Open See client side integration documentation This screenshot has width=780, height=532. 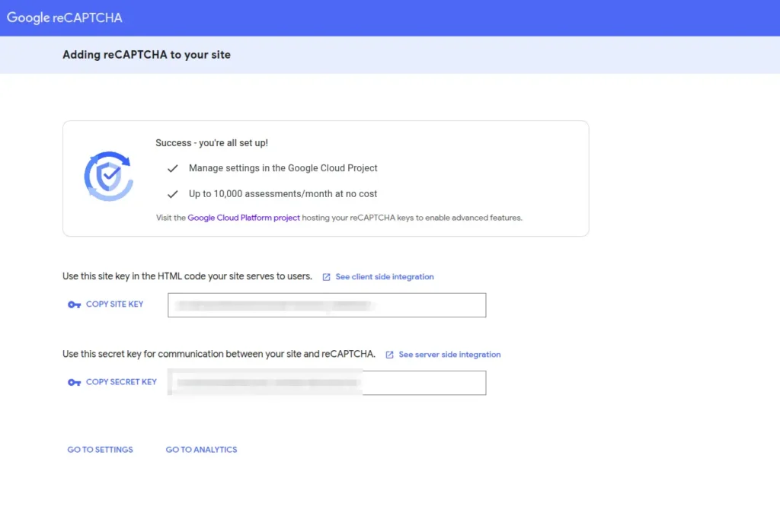[x=384, y=277]
